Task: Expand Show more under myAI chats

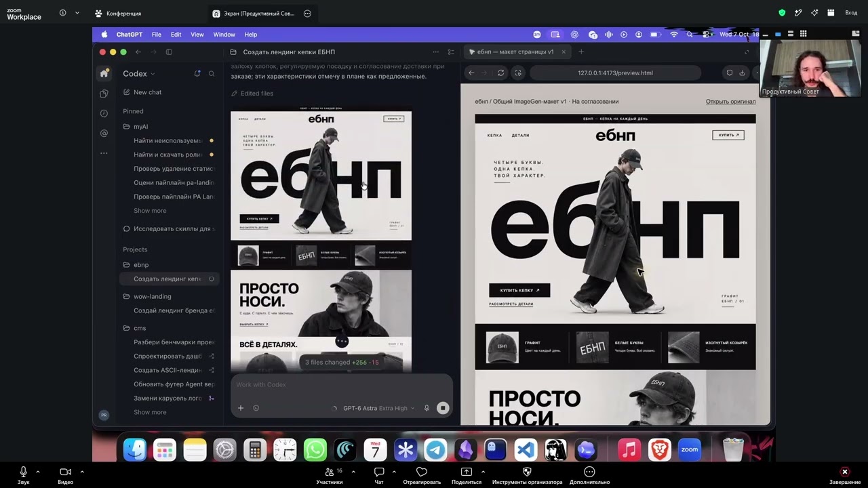Action: point(150,211)
